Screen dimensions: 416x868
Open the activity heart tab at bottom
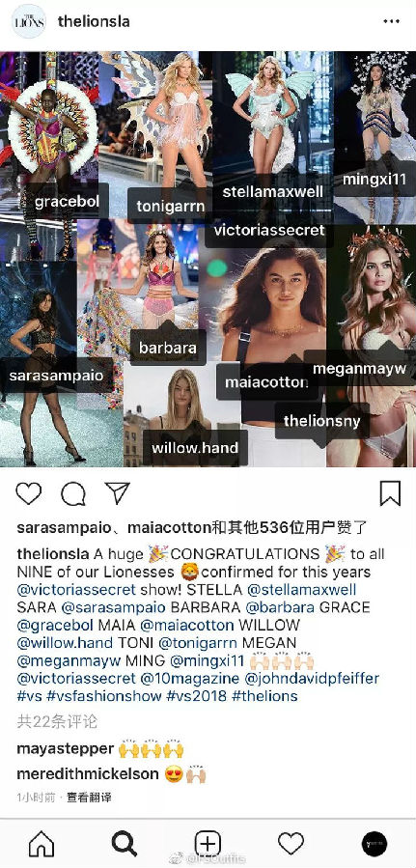291,844
